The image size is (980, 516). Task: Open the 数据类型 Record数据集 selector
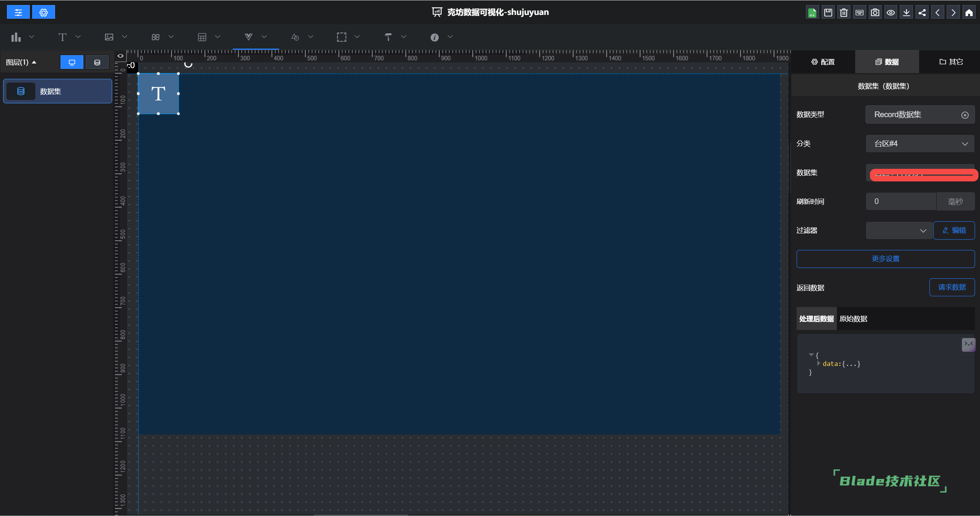pyautogui.click(x=920, y=114)
